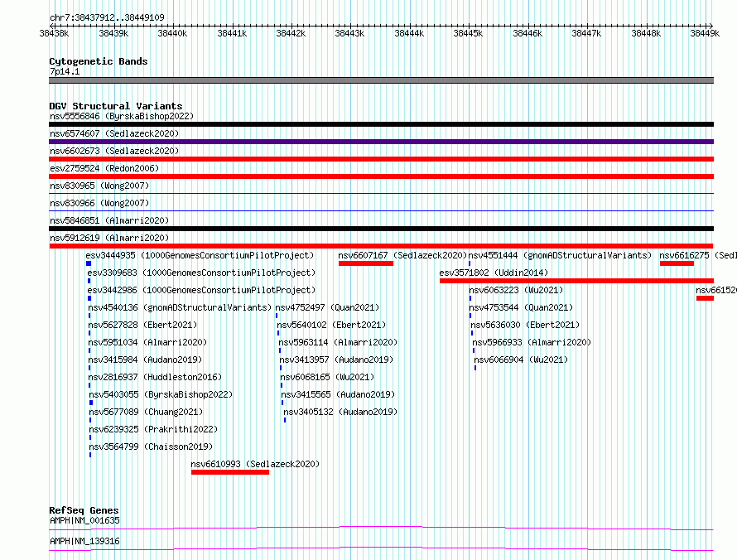Select the red bar of nsv6610993
Viewport: 737px width, 560px height.
[230, 472]
